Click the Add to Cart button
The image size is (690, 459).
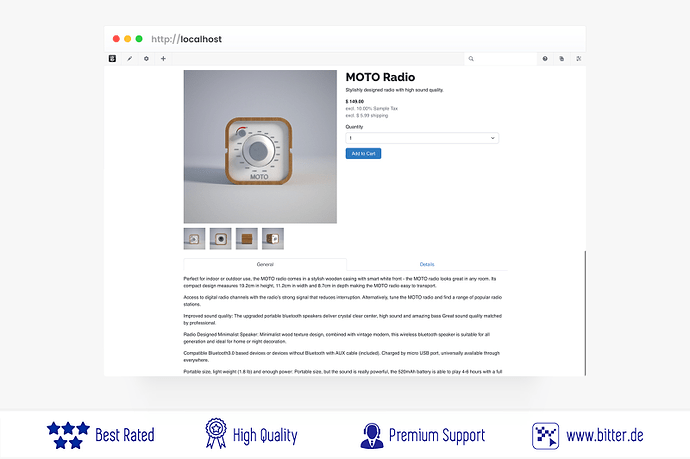click(363, 154)
